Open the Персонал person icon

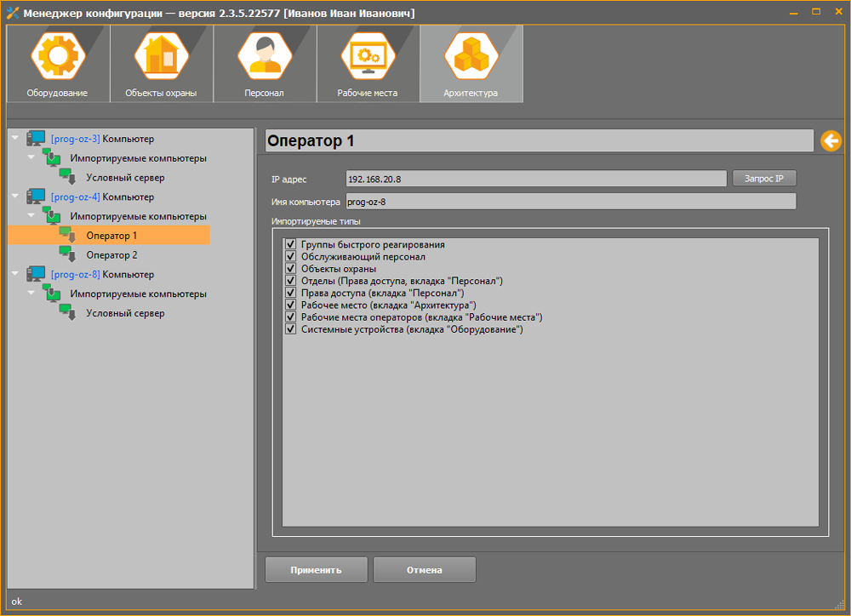[x=265, y=56]
